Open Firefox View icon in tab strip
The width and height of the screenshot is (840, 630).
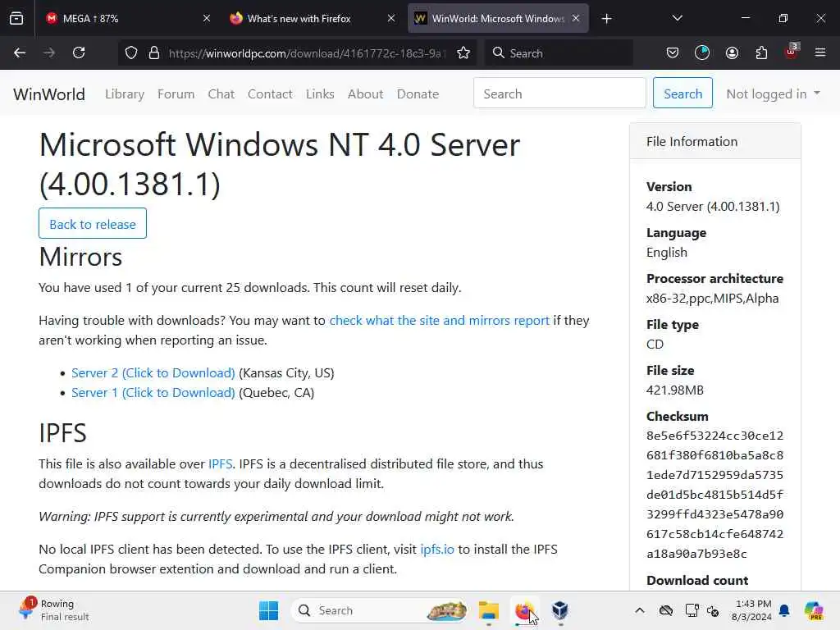16,19
